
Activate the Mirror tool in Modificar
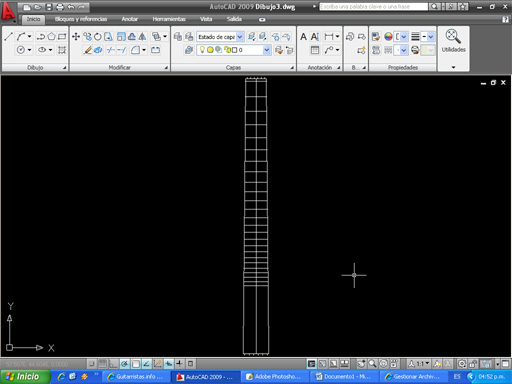click(x=143, y=36)
